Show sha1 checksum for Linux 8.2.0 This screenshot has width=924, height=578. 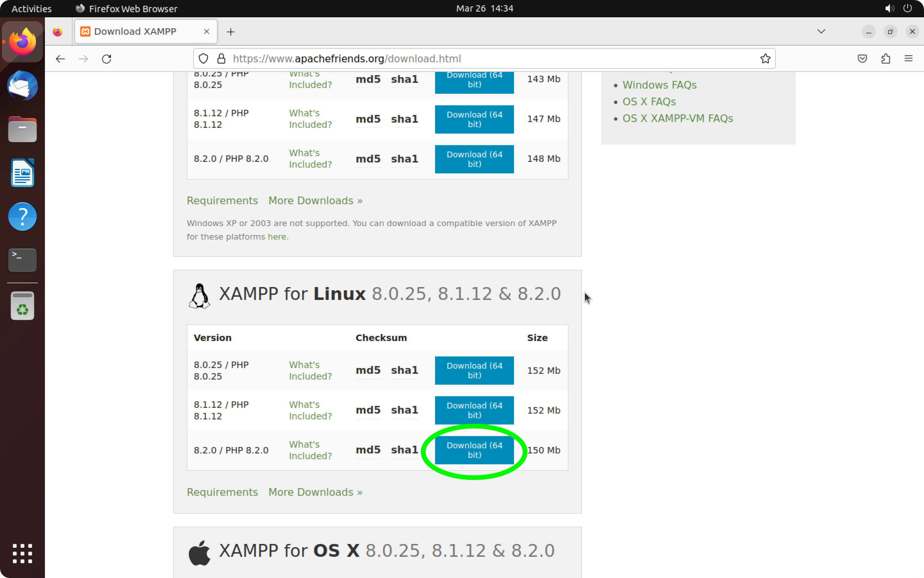[x=404, y=450]
